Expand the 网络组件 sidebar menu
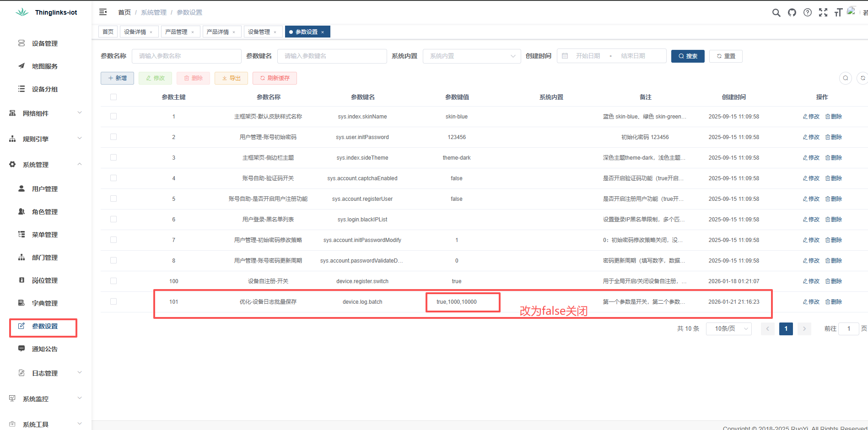 coord(45,113)
